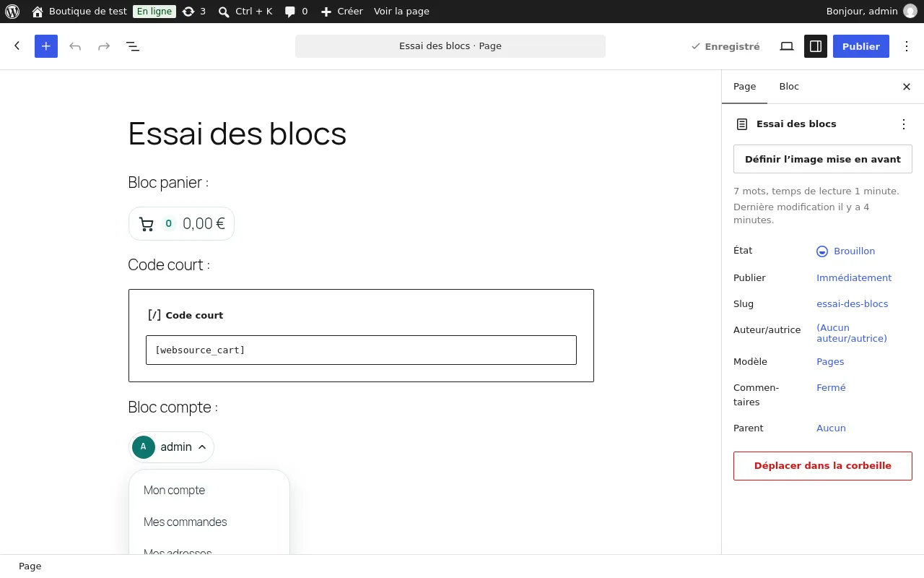Click the [/] shortcode block icon
Viewport: 924px width, 578px height.
point(154,315)
